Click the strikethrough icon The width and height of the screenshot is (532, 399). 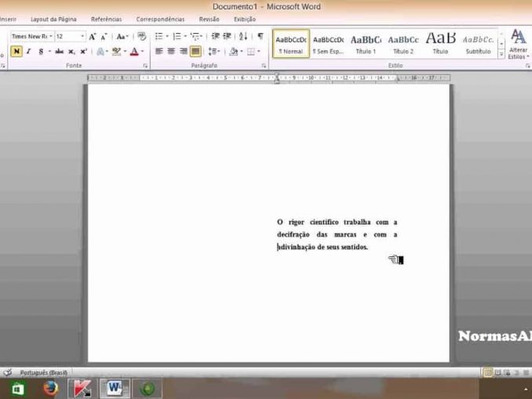pos(59,52)
